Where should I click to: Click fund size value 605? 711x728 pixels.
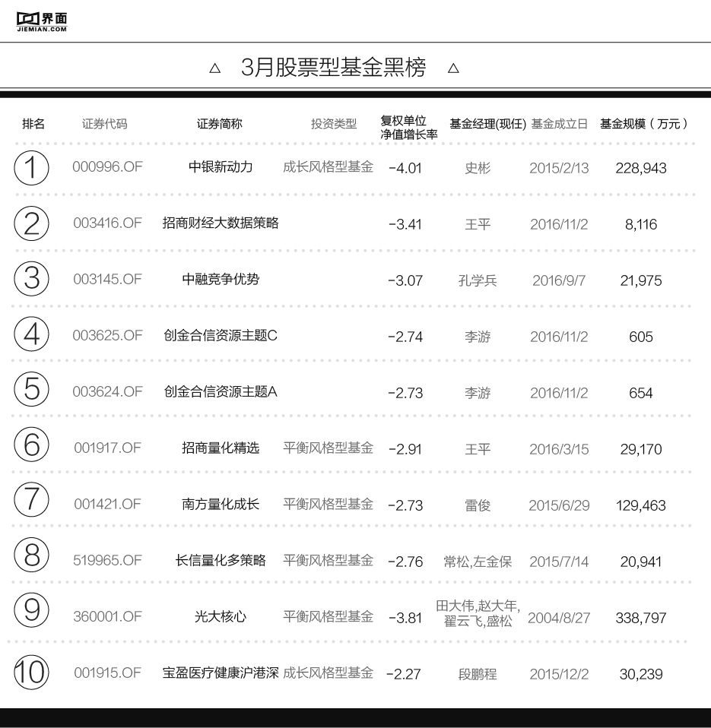point(641,337)
